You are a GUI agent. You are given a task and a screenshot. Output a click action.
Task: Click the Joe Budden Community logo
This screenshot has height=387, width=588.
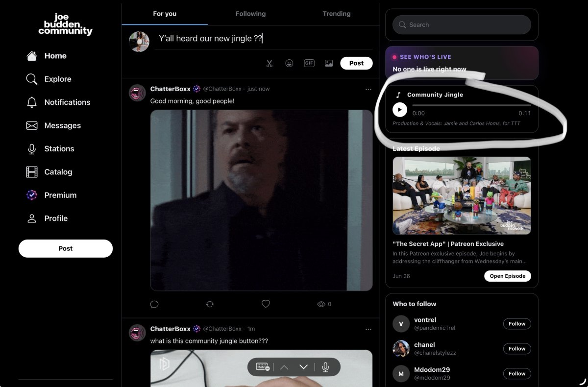click(x=65, y=24)
